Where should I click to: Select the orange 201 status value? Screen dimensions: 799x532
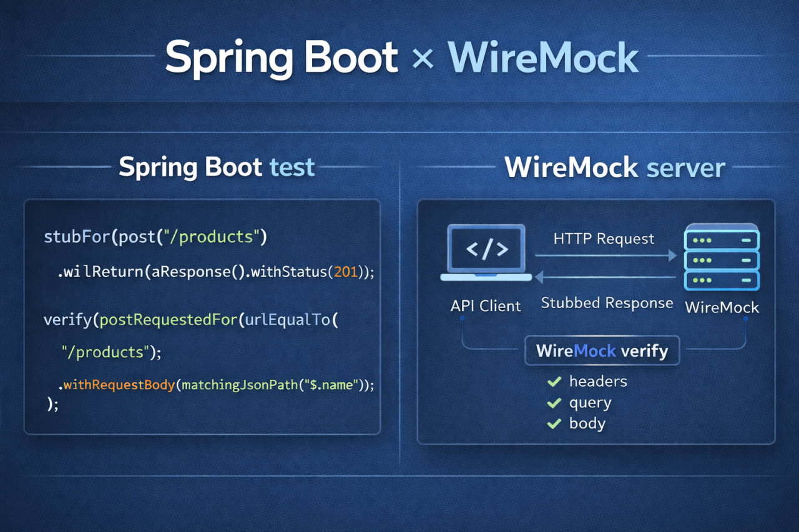tap(346, 271)
